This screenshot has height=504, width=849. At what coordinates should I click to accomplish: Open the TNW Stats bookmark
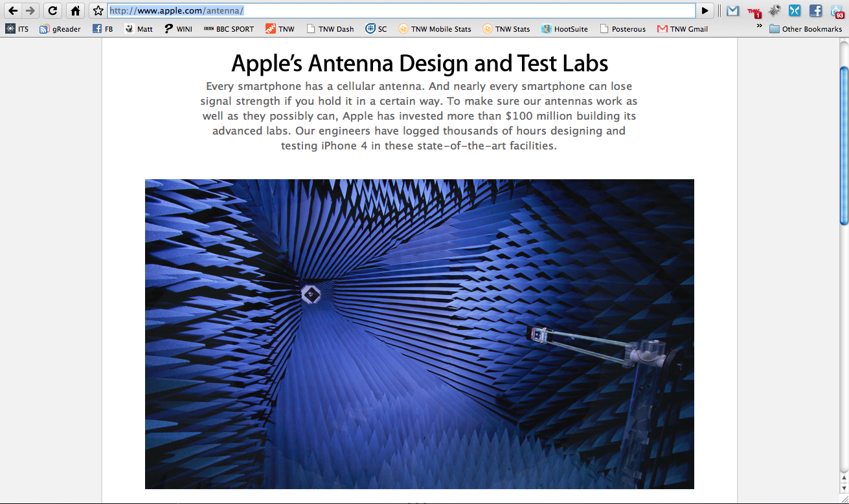[506, 29]
